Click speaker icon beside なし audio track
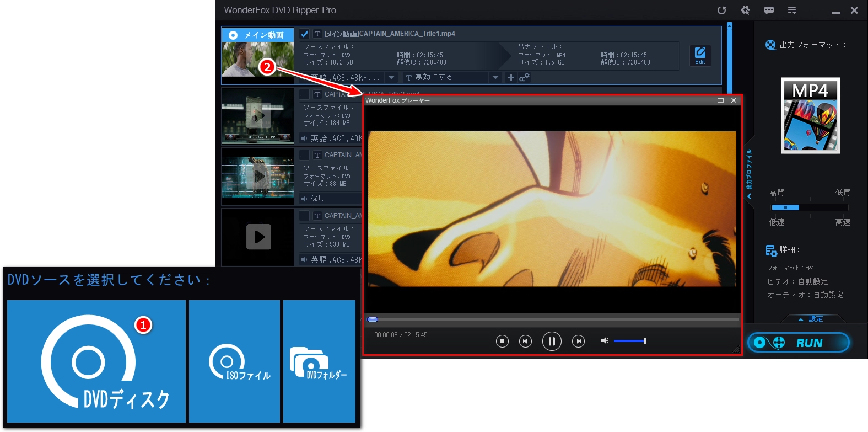Viewport: 868px width, 432px height. point(304,199)
